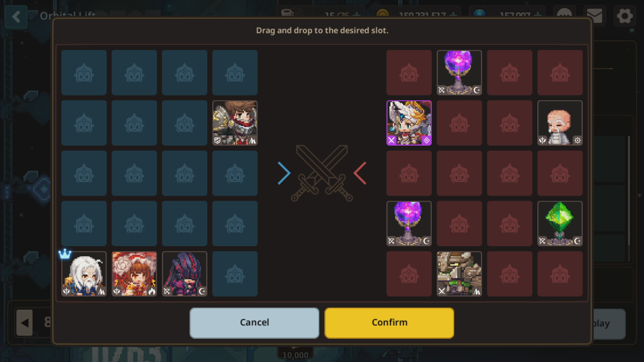Screen dimensions: 644x362
Task: Pick the red flower-haired girl hero
Action: point(134,274)
